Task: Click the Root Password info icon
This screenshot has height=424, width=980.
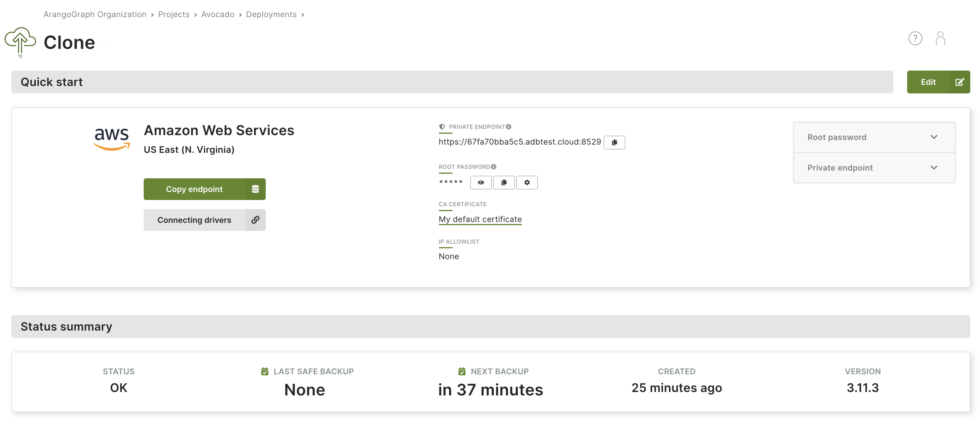Action: (493, 167)
